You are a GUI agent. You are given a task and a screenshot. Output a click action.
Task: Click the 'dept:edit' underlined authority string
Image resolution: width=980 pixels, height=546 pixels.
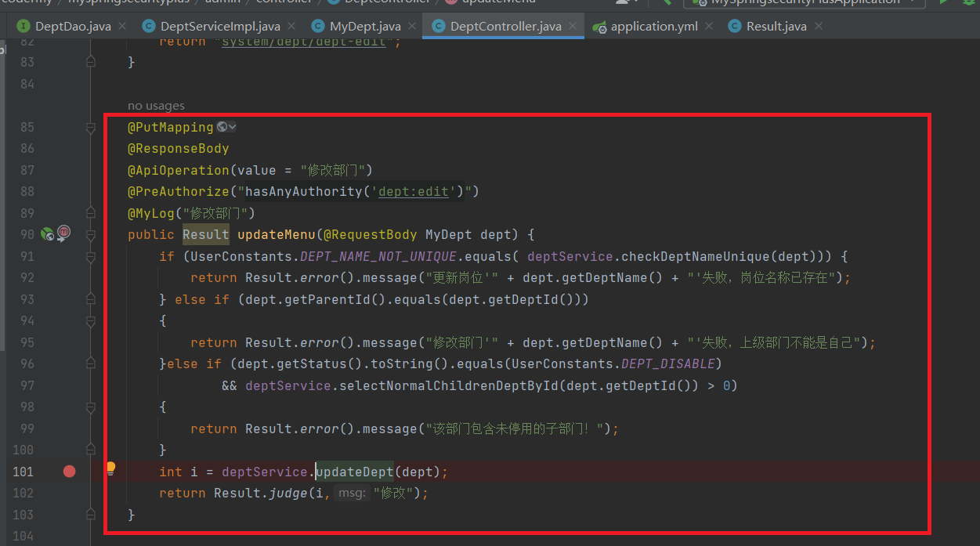click(x=413, y=191)
